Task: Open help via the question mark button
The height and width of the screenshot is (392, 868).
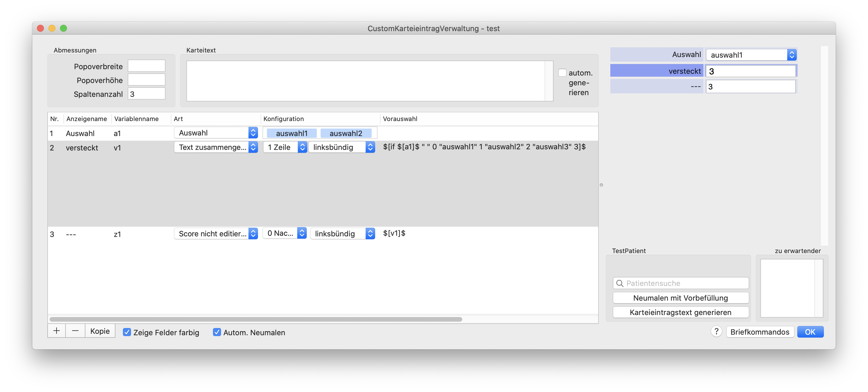Action: tap(717, 332)
